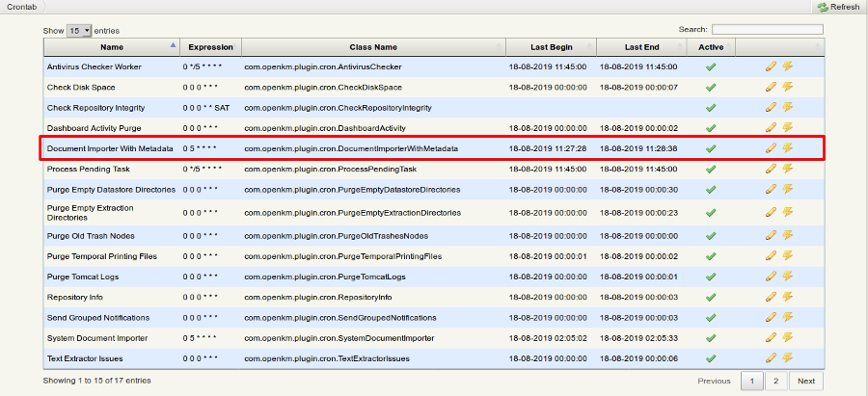Edit the Antivirus Checker Worker cron job
868x396 pixels.
(x=770, y=66)
